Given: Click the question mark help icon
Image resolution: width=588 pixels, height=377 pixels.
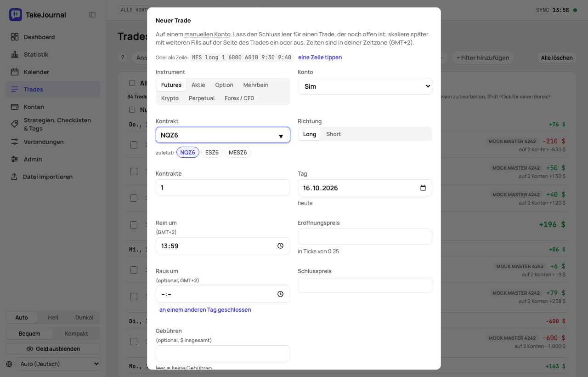Looking at the screenshot, I should [x=122, y=57].
